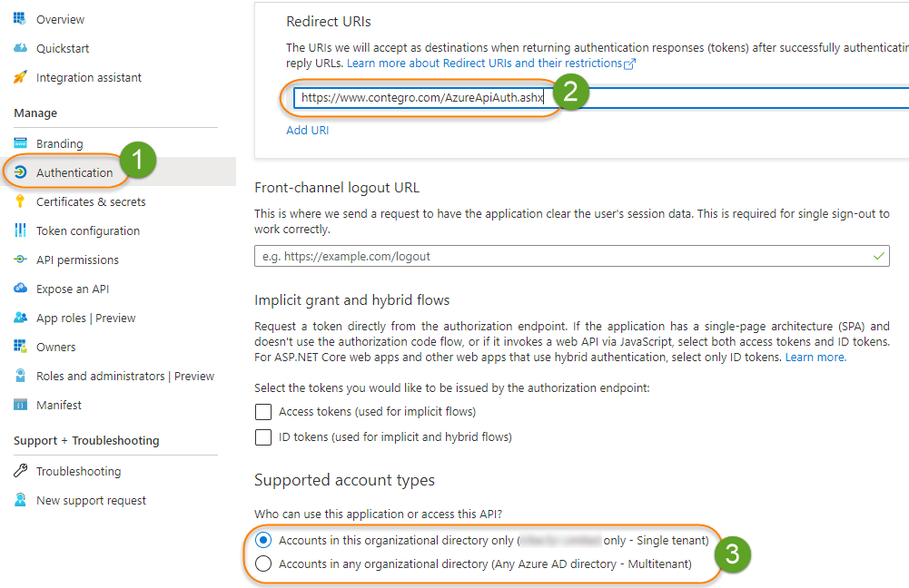Check the ID tokens checkbox
This screenshot has height=588, width=909.
263,436
